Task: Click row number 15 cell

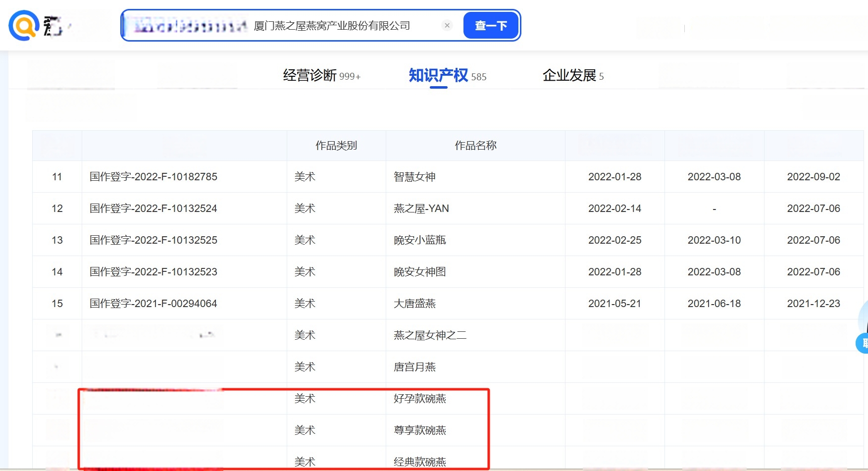Action: point(57,304)
